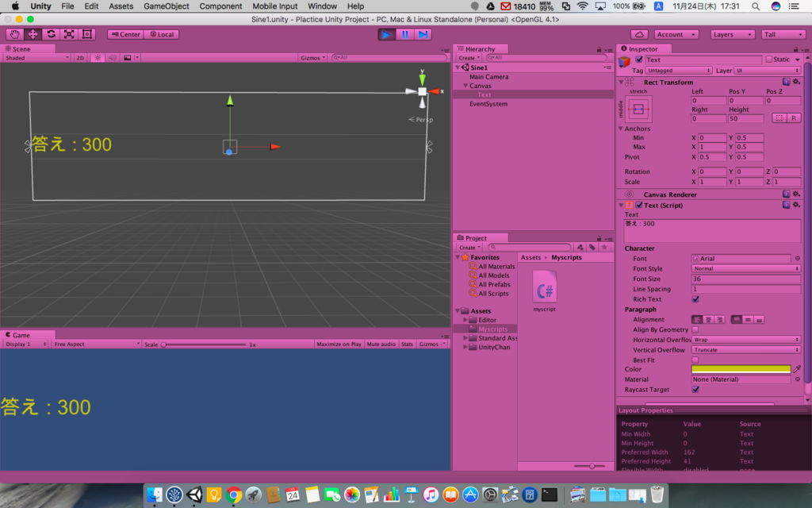Screen dimensions: 812x508
Task: Open the Font Style Normal dropdown
Action: click(x=745, y=268)
